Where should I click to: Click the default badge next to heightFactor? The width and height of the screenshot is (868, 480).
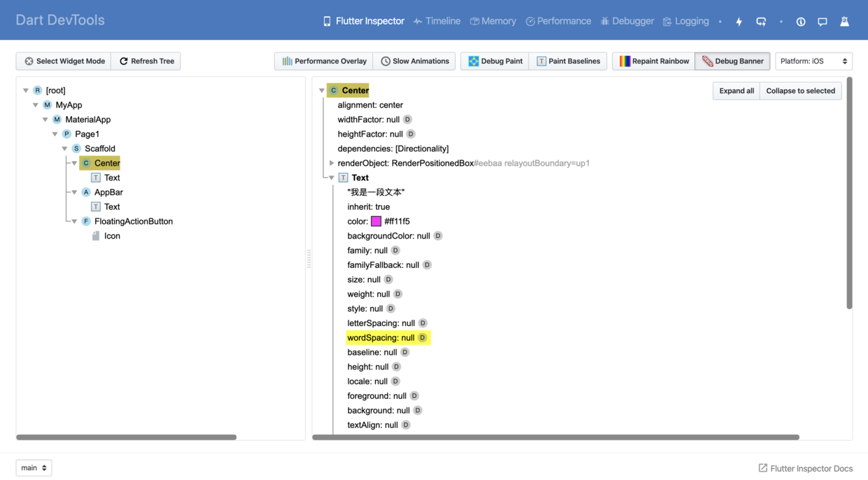coord(411,134)
